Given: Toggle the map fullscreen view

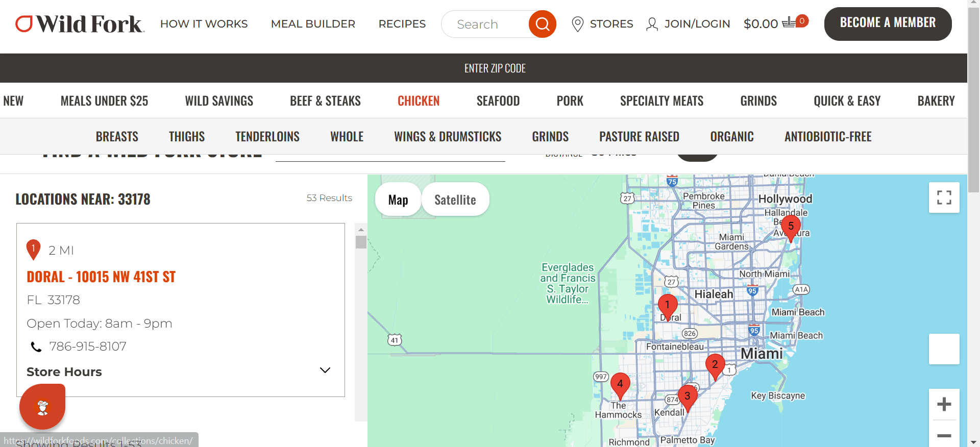Looking at the screenshot, I should point(944,197).
